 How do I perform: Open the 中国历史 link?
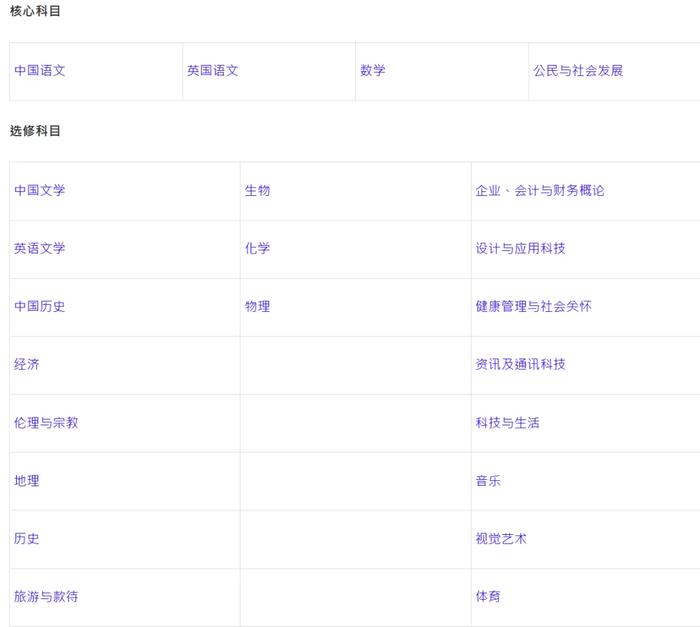pyautogui.click(x=40, y=306)
